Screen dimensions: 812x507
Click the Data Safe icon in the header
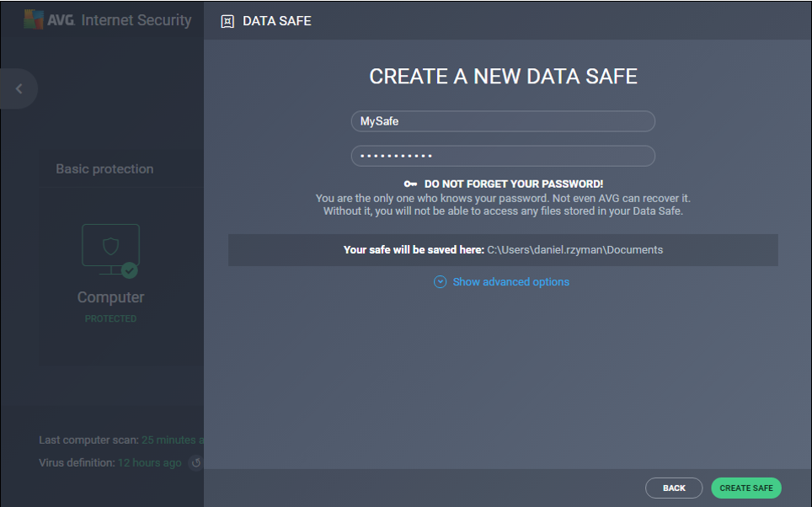[227, 21]
